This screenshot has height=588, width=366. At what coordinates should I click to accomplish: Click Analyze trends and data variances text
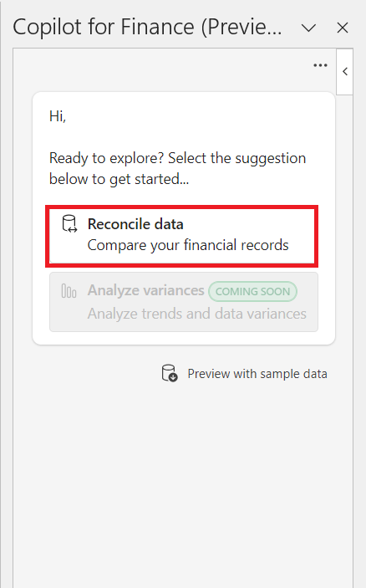[x=197, y=314]
